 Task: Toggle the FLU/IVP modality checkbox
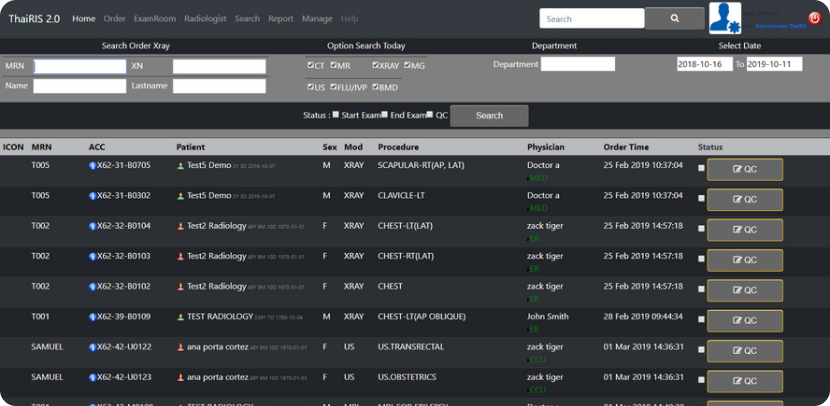334,87
